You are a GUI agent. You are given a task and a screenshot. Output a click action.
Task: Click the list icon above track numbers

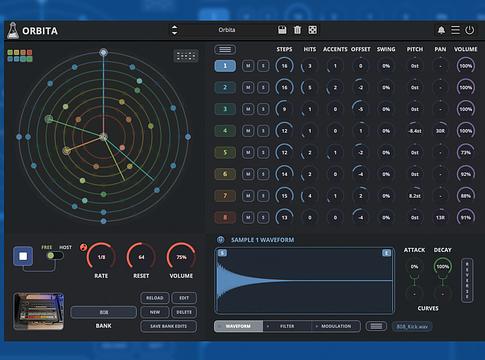[225, 50]
